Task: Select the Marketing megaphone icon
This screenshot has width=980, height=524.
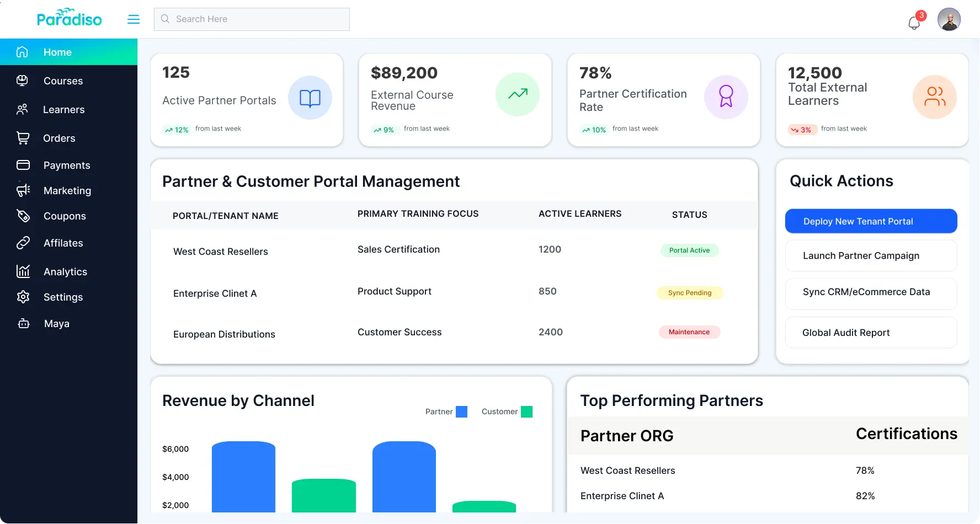Action: coord(22,190)
